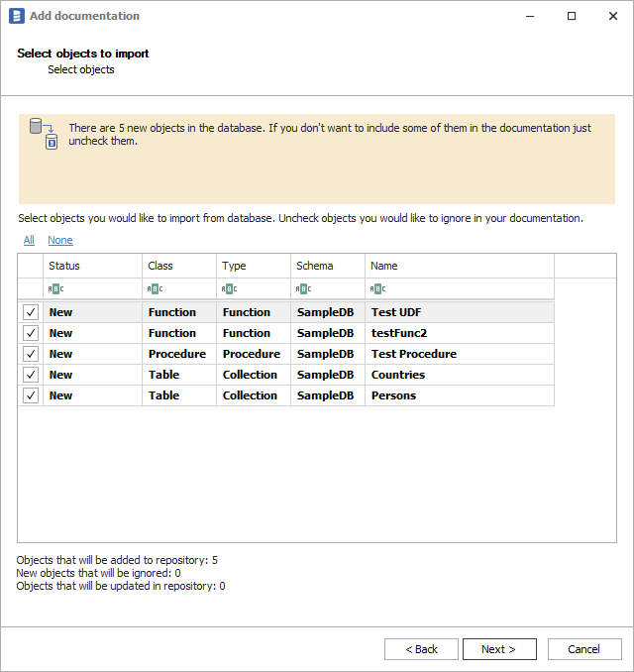
Task: Sort by the Class column header
Action: pyautogui.click(x=179, y=266)
